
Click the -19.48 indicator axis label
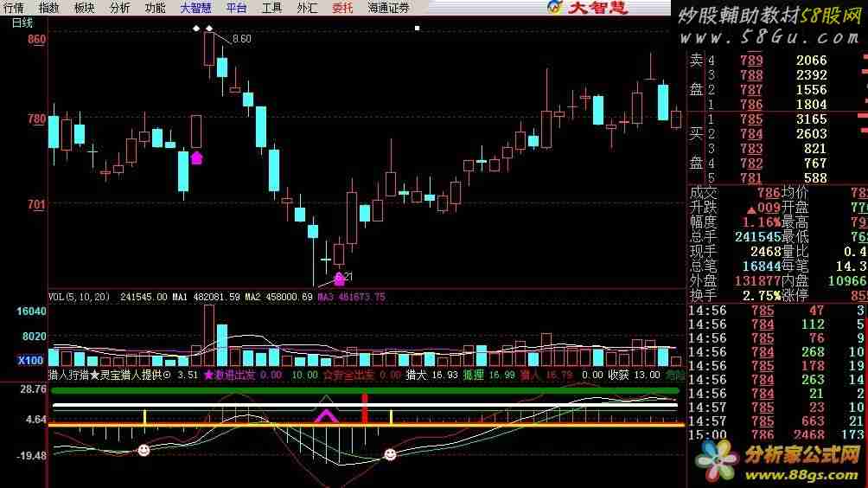coord(32,455)
